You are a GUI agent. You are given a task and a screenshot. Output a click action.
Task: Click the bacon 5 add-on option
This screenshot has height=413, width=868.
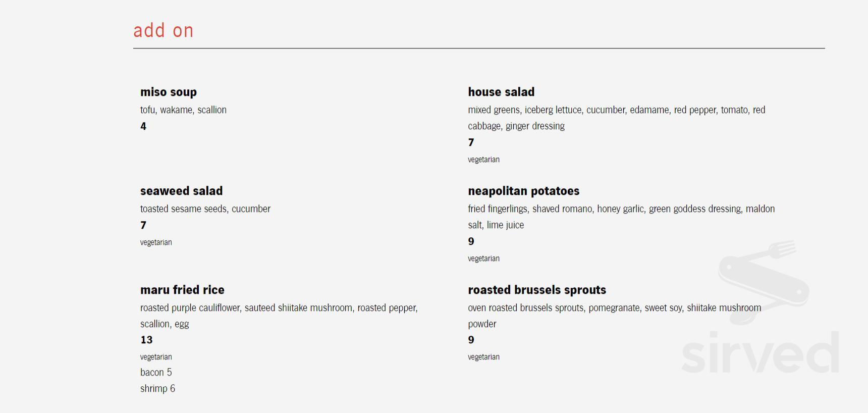(156, 372)
